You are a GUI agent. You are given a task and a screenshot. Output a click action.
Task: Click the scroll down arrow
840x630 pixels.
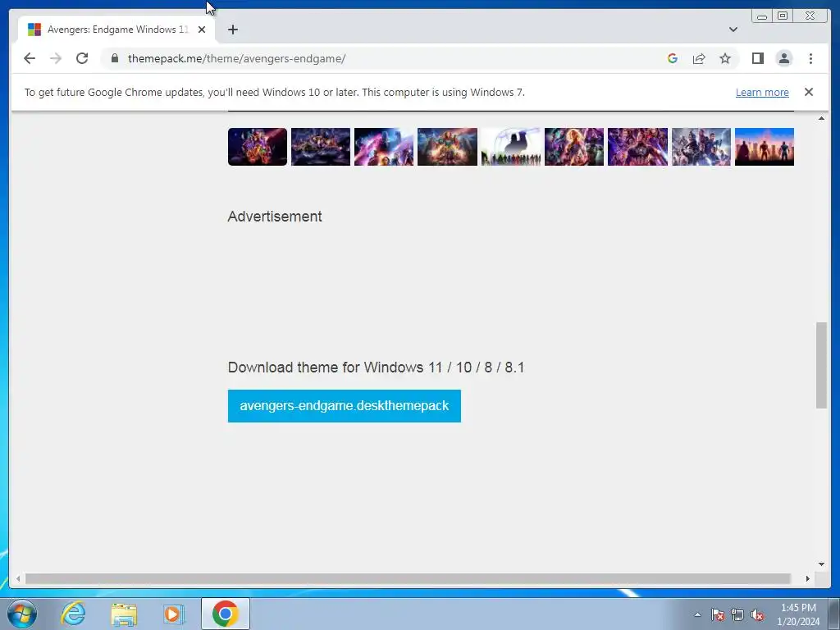tap(821, 564)
